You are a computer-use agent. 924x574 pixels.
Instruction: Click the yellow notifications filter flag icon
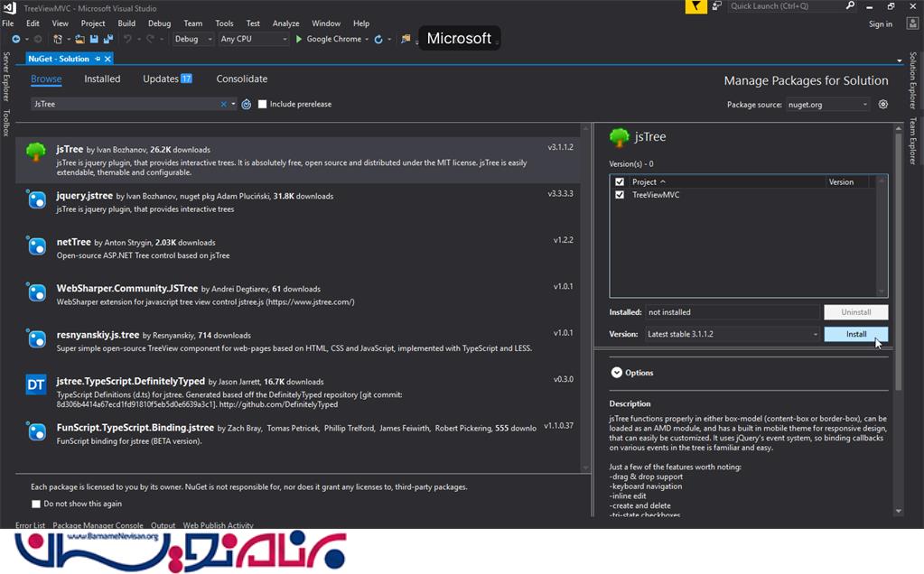[x=696, y=6]
